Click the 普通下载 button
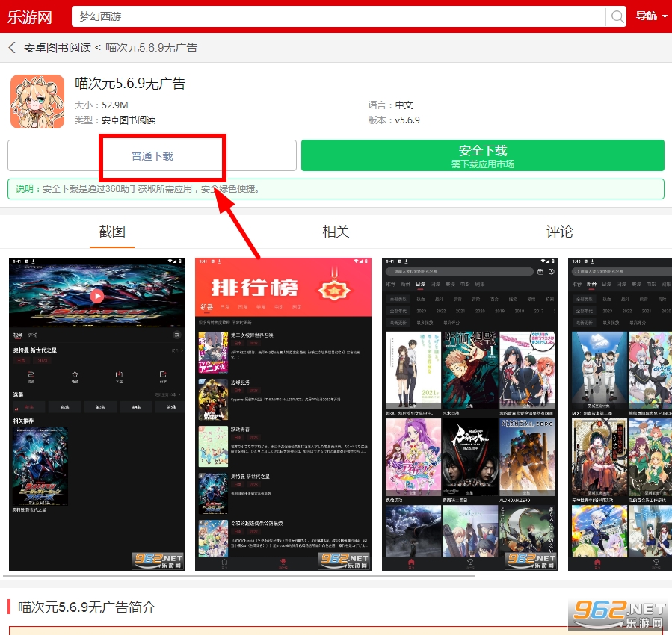 click(x=152, y=156)
